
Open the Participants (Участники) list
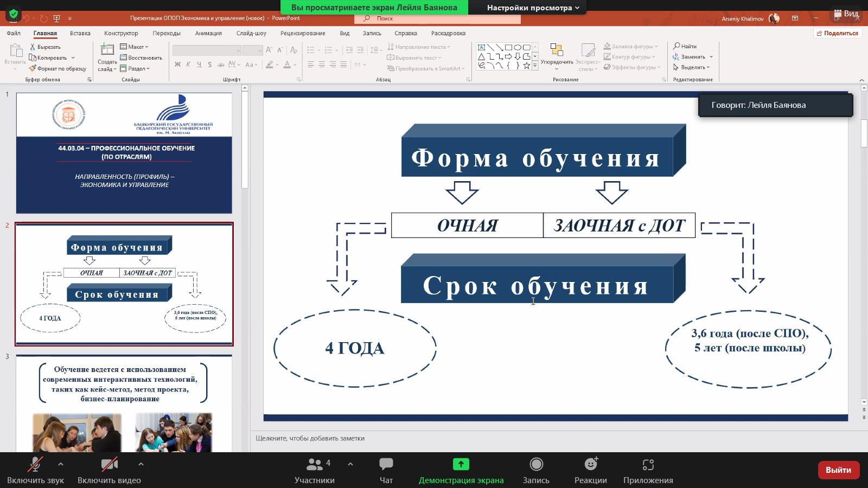(315, 465)
